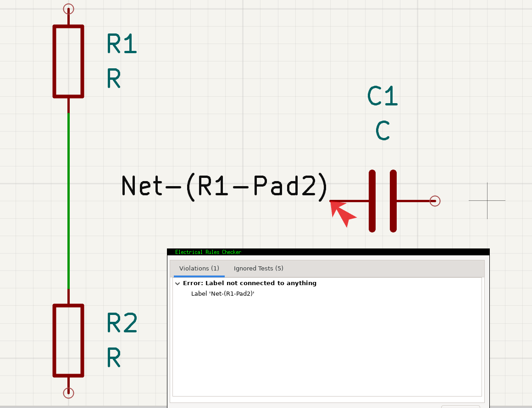Open the Ignored Tests (5) tab
The image size is (532, 408).
click(x=259, y=268)
